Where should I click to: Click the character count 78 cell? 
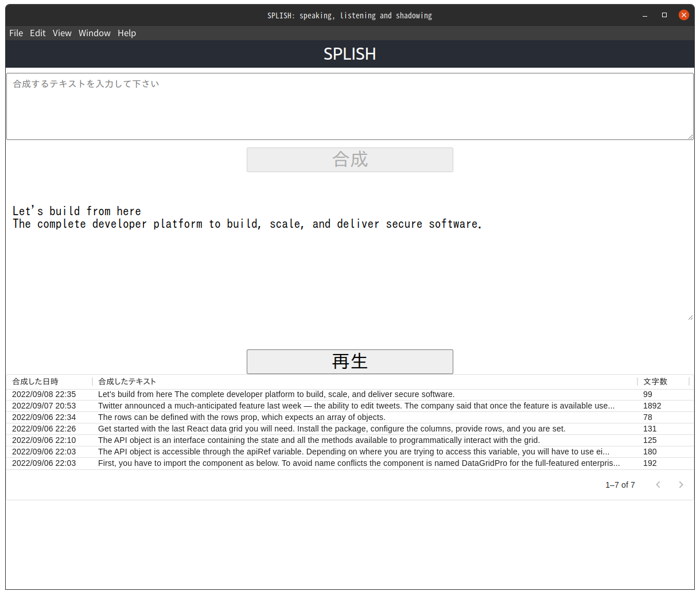click(x=648, y=417)
